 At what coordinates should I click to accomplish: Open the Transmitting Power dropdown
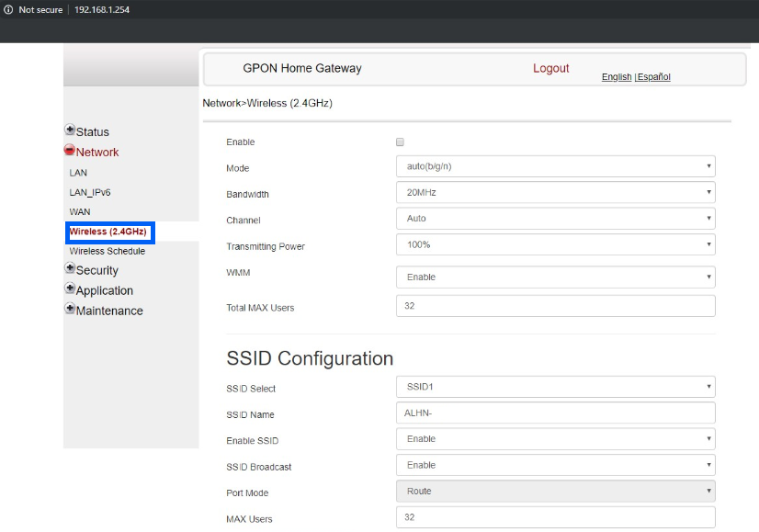click(x=556, y=245)
